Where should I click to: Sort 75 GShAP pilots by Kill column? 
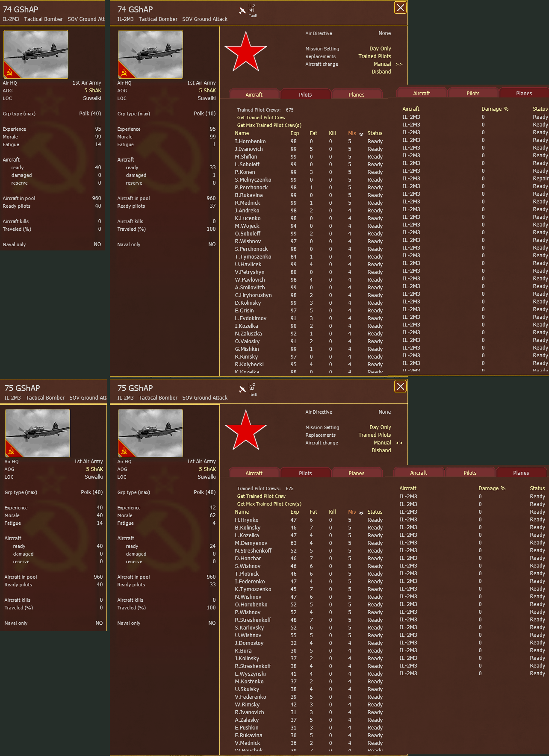tap(332, 512)
